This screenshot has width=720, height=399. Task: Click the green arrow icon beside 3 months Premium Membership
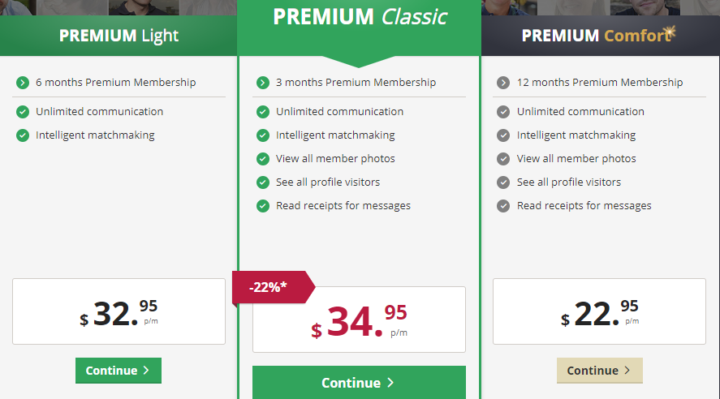click(x=263, y=83)
